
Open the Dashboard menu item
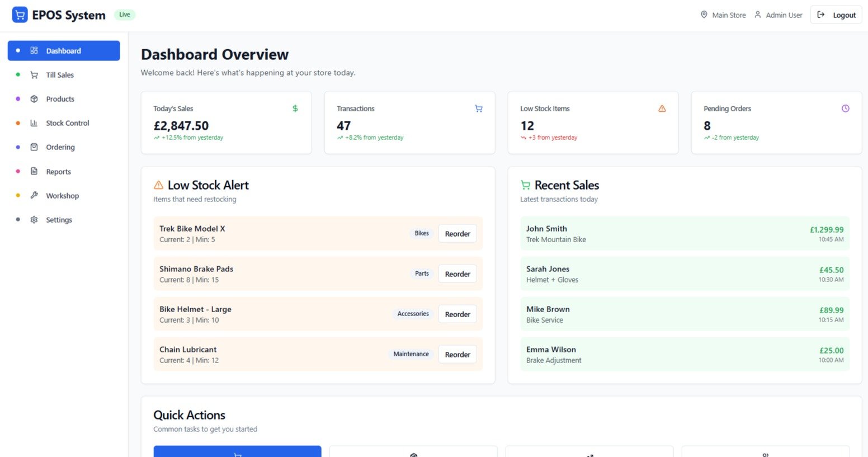click(64, 50)
